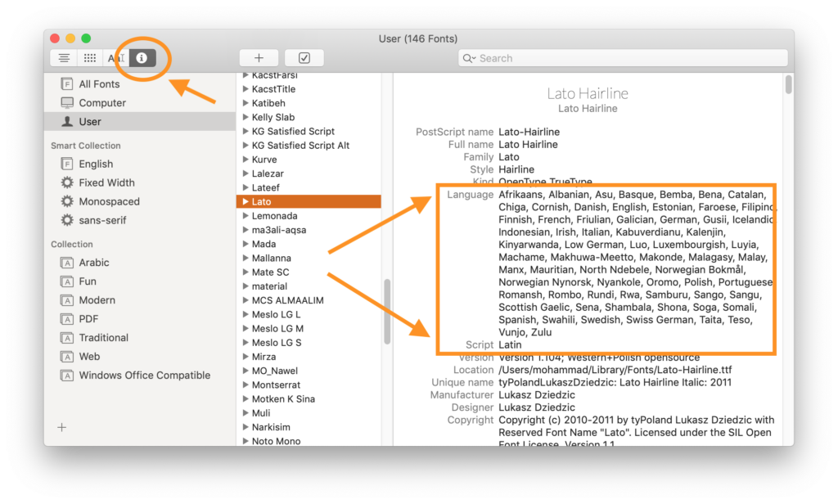Switch to the list view icon
This screenshot has width=838, height=504.
tap(64, 57)
